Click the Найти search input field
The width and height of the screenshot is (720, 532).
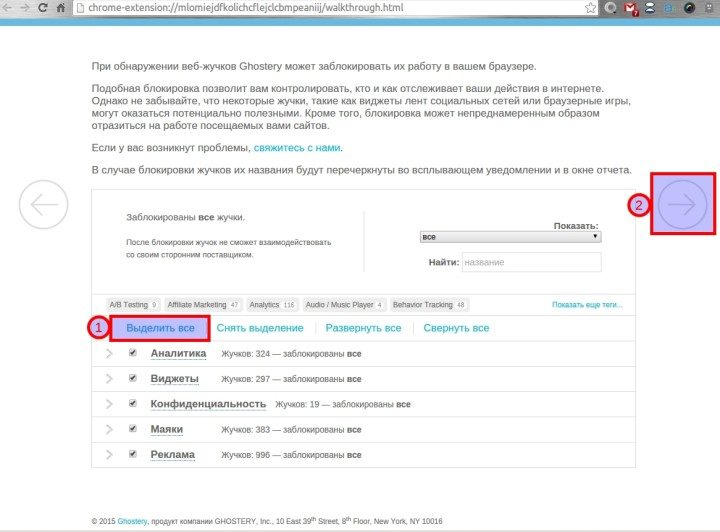click(x=531, y=262)
